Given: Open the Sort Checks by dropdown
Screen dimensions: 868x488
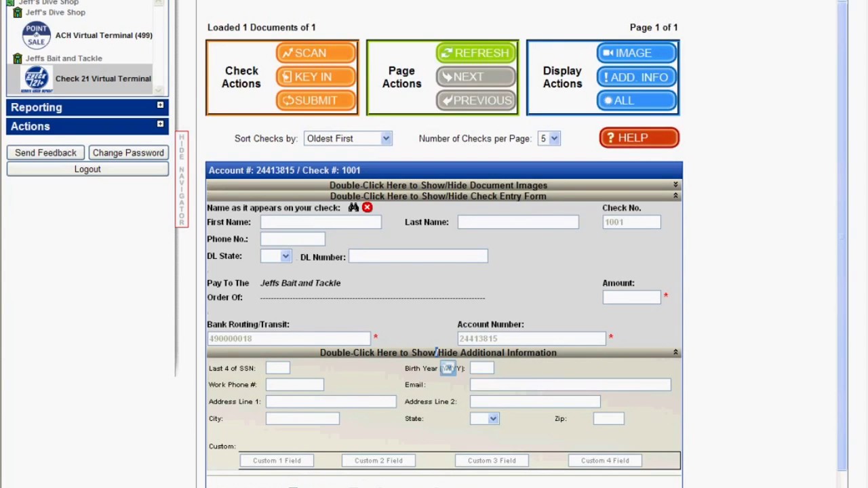Looking at the screenshot, I should click(348, 138).
